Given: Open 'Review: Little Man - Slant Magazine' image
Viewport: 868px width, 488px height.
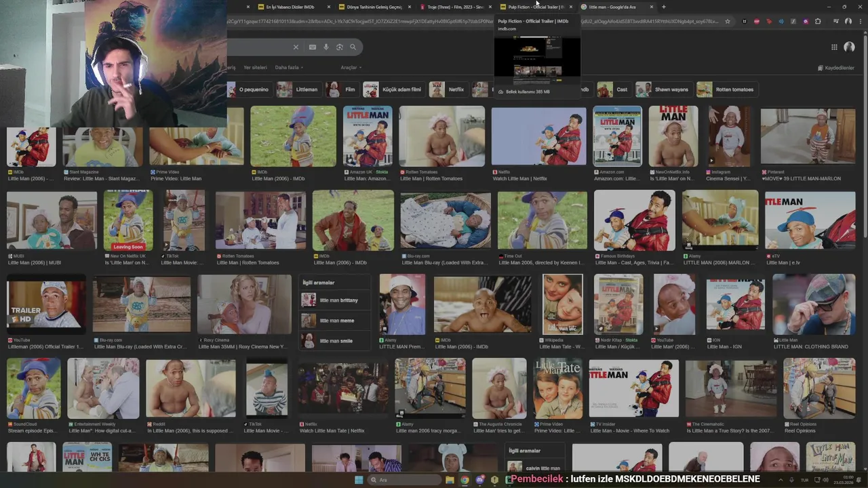Looking at the screenshot, I should [102, 146].
